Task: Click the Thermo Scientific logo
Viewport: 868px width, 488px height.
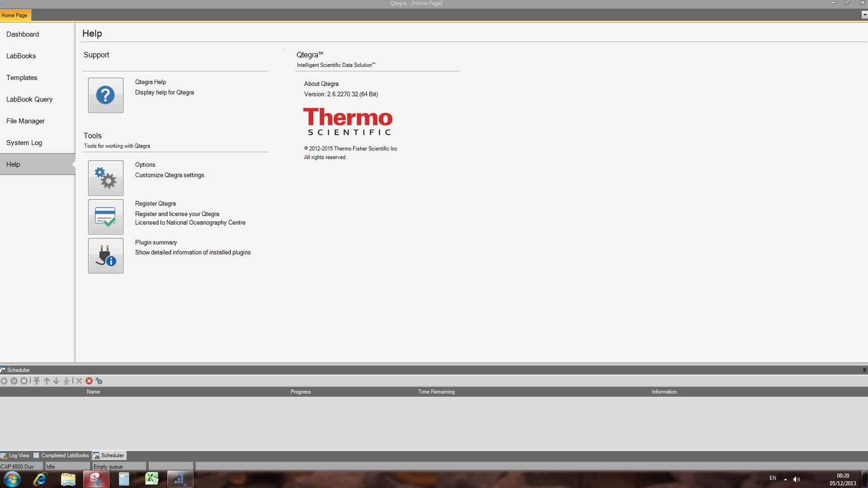Action: tap(348, 121)
